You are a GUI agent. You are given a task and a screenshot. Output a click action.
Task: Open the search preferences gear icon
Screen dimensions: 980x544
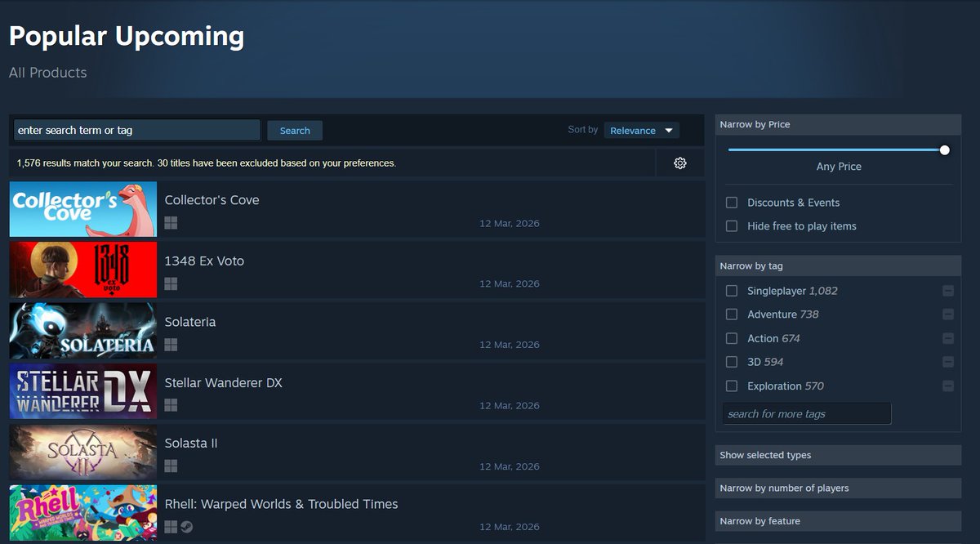(x=680, y=163)
